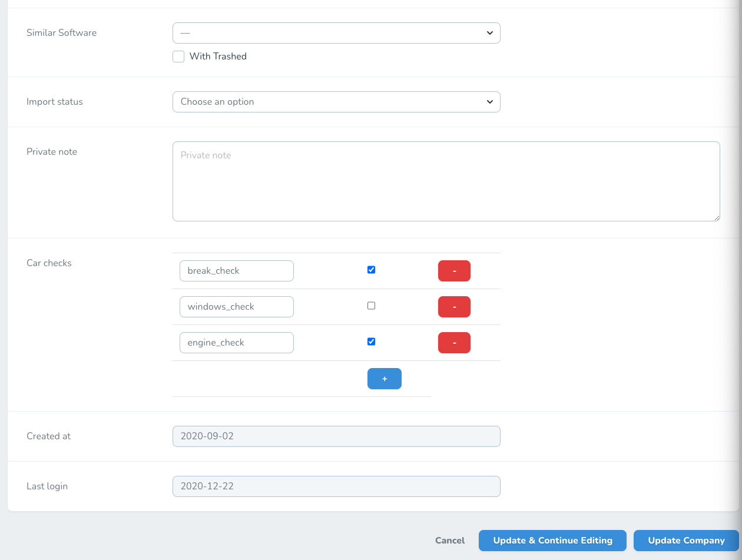Click the Update Company button
Image resolution: width=742 pixels, height=560 pixels.
pyautogui.click(x=686, y=541)
